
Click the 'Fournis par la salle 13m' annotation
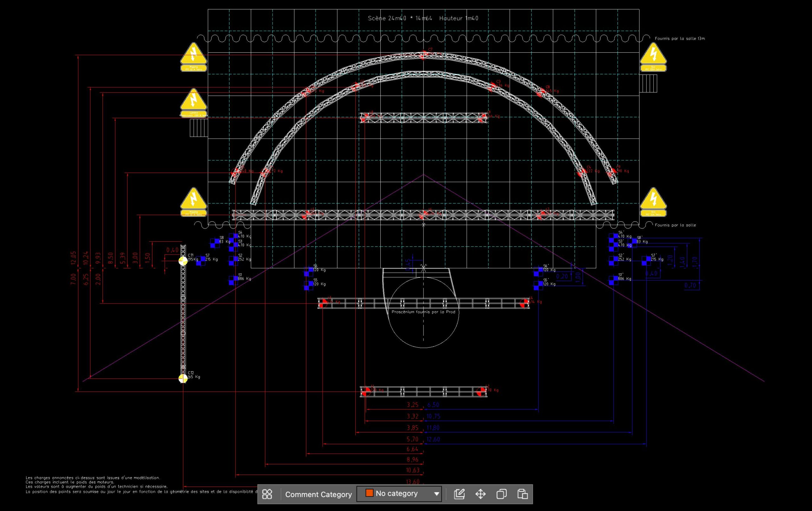coord(679,38)
